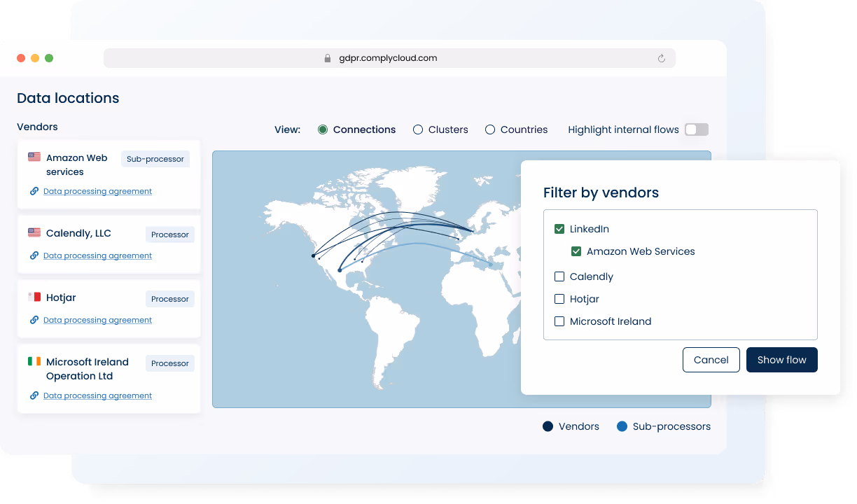Click the 'Vendors' sidebar heading
This screenshot has height=504, width=857.
click(37, 127)
